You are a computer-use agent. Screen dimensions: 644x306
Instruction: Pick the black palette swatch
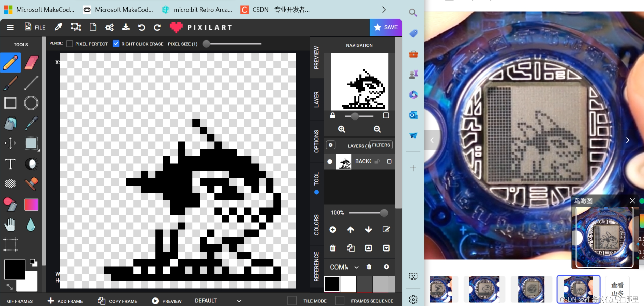tap(332, 284)
